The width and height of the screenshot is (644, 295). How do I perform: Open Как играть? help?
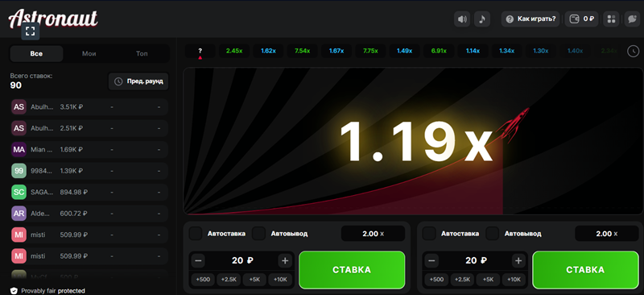click(530, 19)
